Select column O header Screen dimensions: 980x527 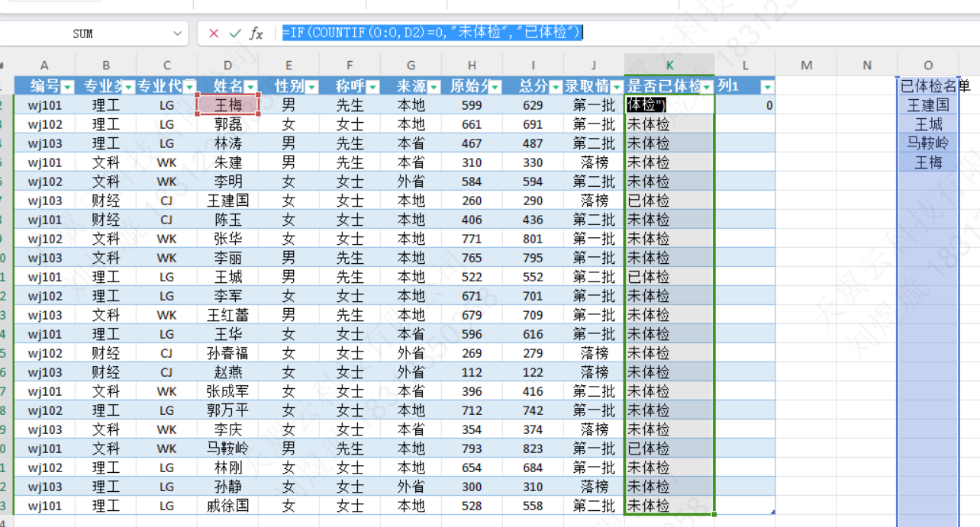928,66
